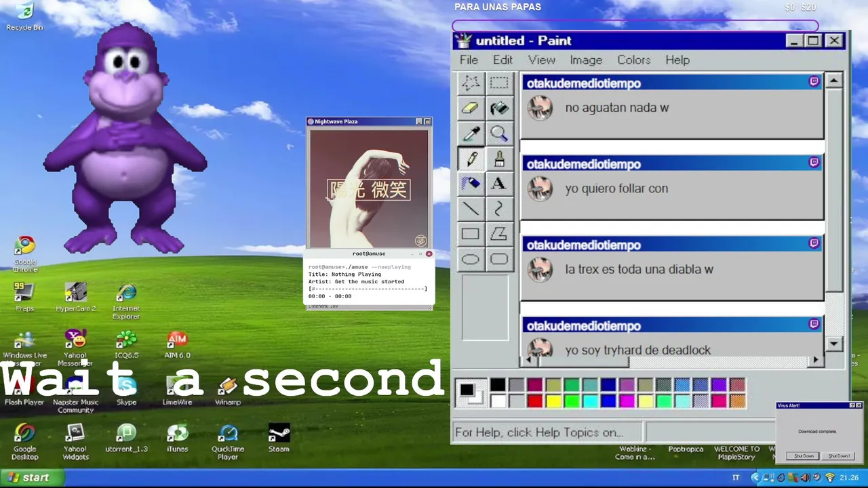Pick the cyan swatch in the Paint palette

[x=590, y=401]
